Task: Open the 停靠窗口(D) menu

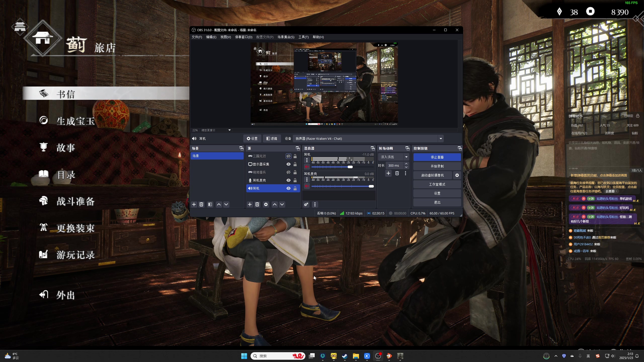Action: tap(244, 37)
